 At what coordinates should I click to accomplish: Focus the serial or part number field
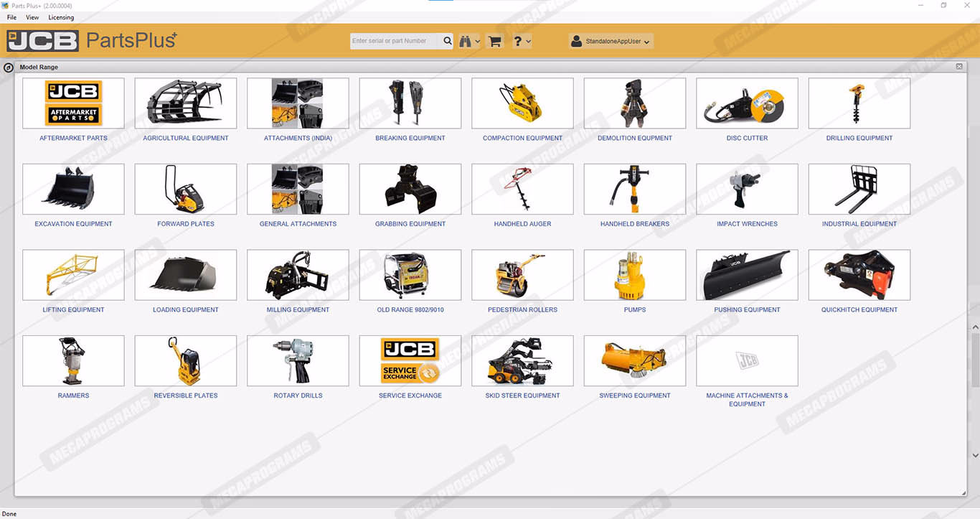pyautogui.click(x=395, y=41)
